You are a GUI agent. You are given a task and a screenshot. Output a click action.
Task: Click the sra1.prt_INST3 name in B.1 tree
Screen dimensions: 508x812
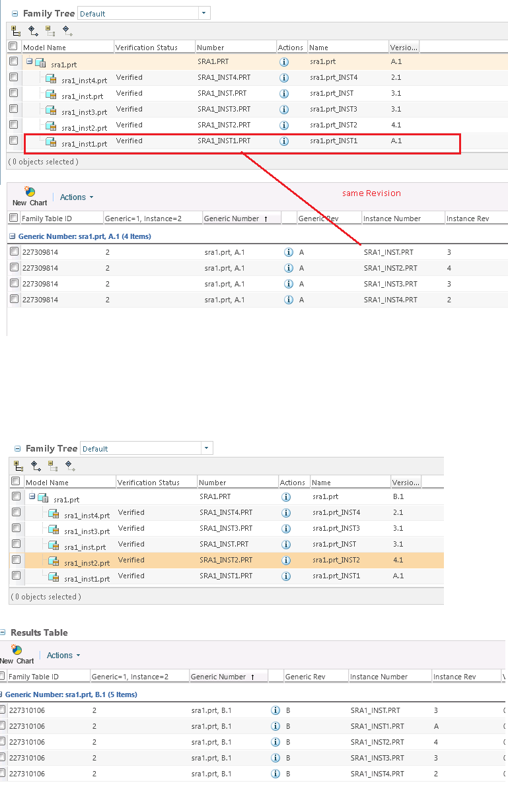coord(336,528)
